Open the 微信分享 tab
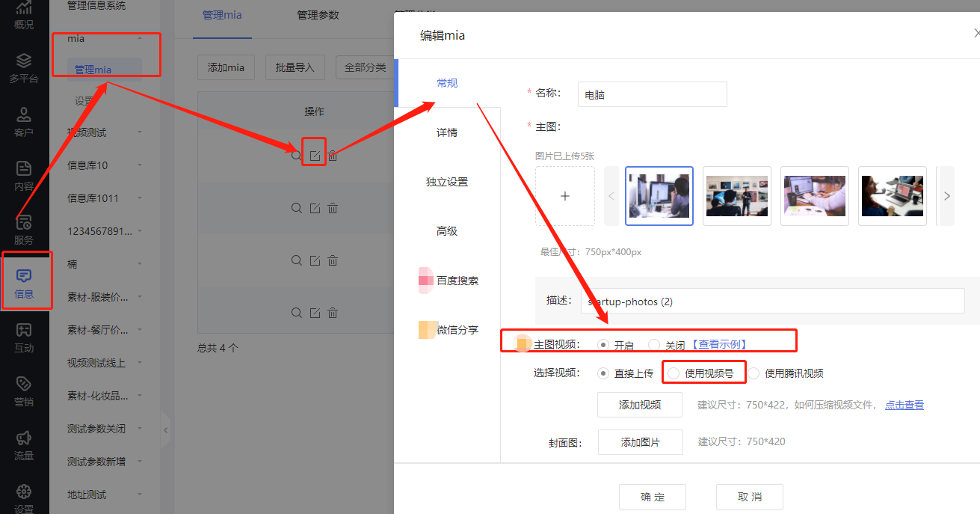The image size is (980, 514). [x=457, y=330]
